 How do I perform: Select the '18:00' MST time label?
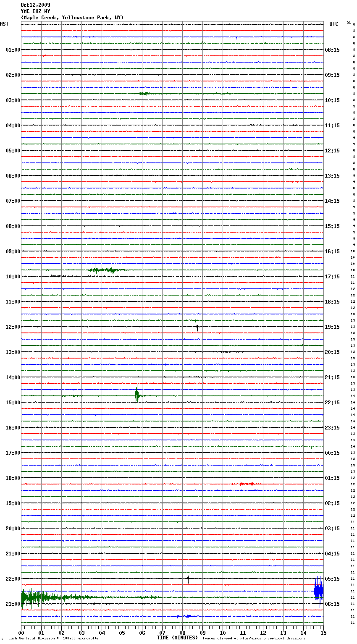point(13,478)
